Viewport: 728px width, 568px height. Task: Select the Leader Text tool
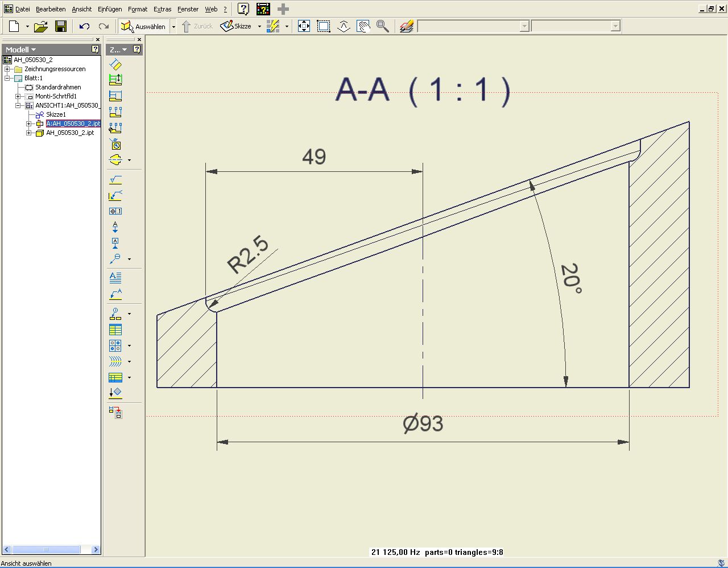point(115,294)
